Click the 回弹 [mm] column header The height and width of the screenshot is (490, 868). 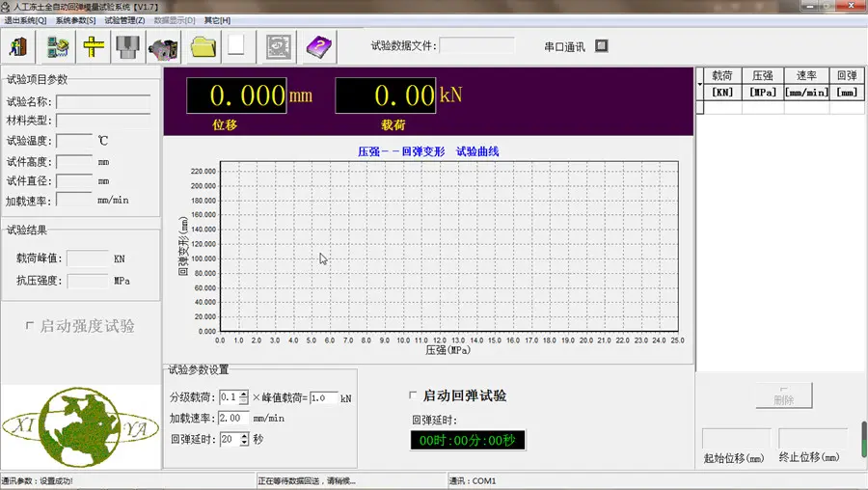tap(847, 84)
